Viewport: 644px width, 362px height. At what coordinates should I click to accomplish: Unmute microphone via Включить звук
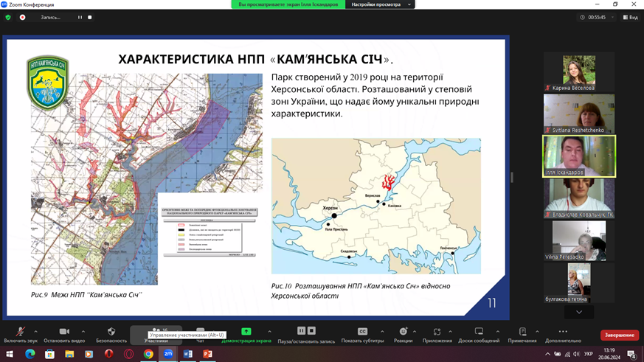(20, 332)
